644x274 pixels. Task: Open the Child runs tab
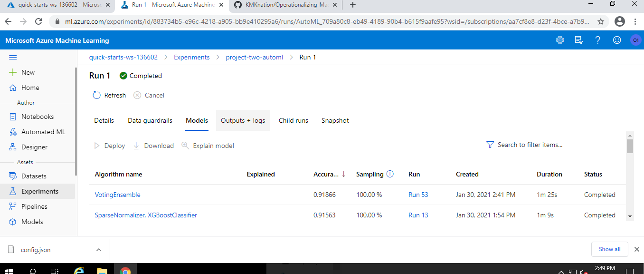pyautogui.click(x=294, y=120)
